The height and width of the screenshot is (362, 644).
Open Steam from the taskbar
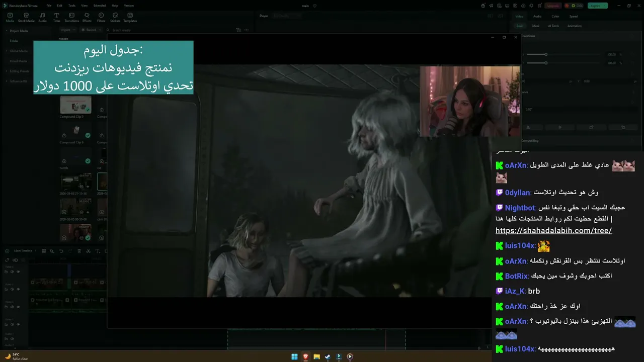point(328,357)
